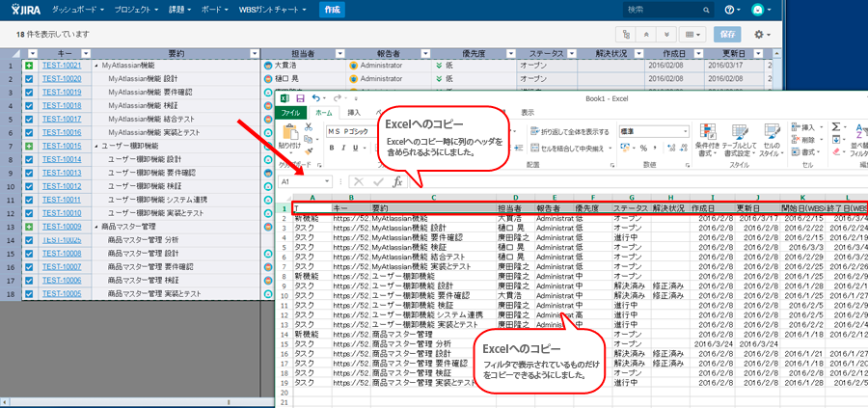Open the 標準 number format dropdown
The width and height of the screenshot is (868, 408).
click(x=682, y=130)
